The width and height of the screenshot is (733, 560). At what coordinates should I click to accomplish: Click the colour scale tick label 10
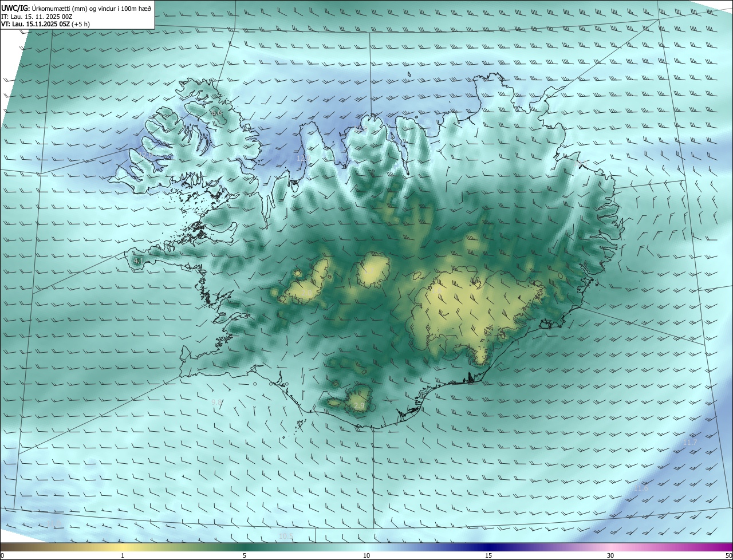point(366,555)
